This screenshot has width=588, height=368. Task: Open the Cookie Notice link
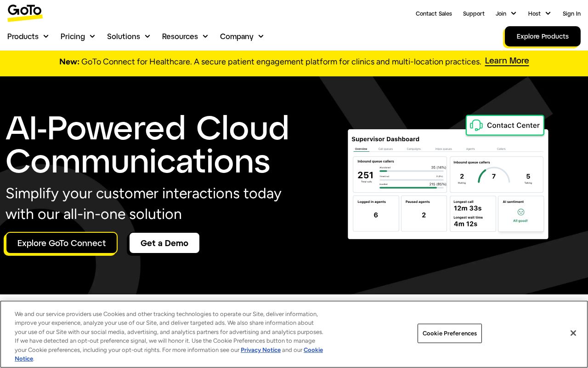click(x=313, y=350)
